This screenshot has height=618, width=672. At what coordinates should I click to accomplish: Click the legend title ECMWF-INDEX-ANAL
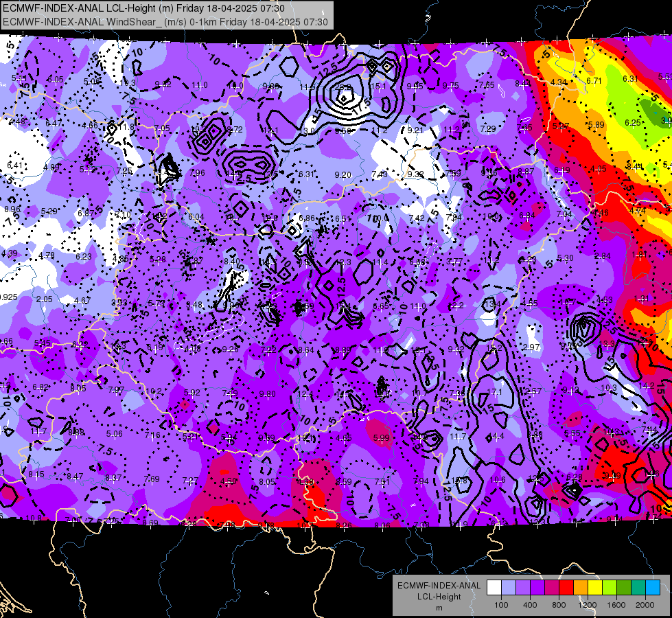pos(439,586)
